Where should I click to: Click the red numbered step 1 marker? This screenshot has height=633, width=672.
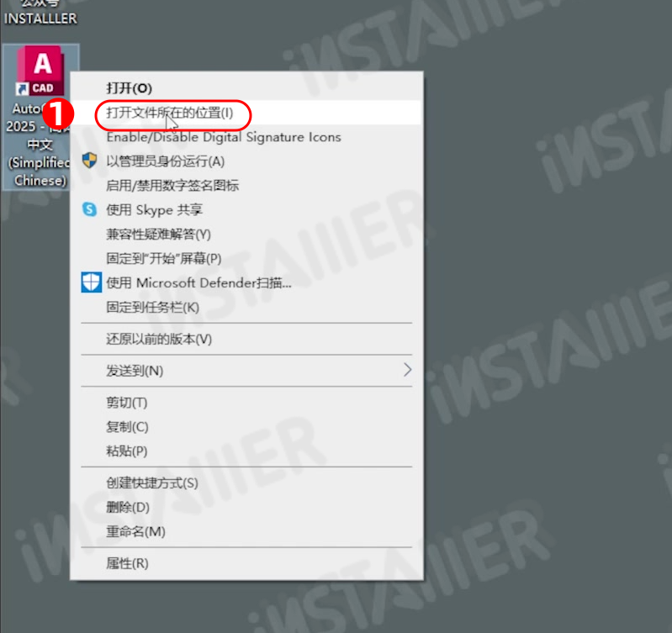(58, 113)
